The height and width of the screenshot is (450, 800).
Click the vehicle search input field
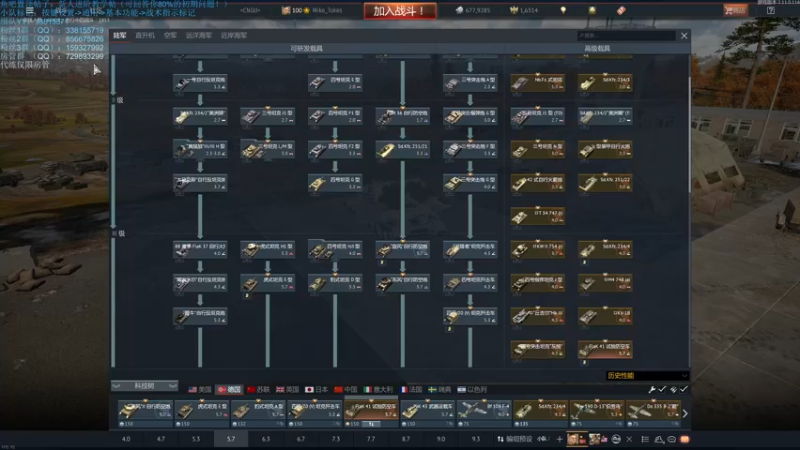tap(626, 36)
